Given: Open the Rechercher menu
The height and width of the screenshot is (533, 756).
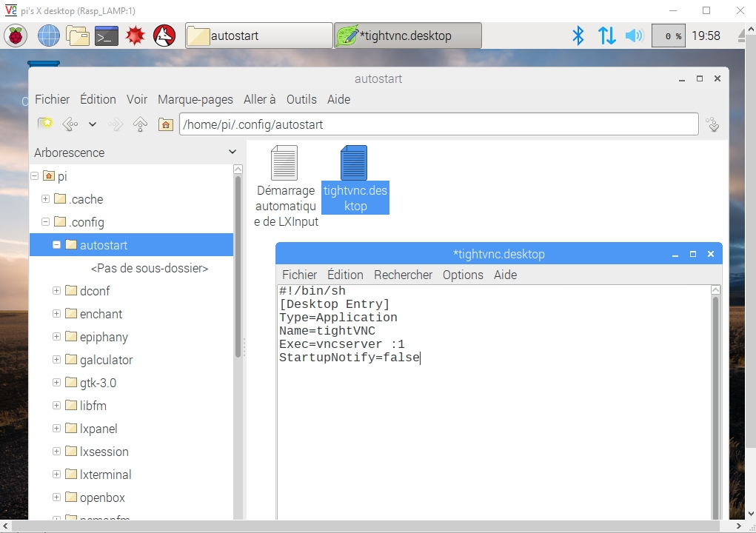Looking at the screenshot, I should coord(403,275).
